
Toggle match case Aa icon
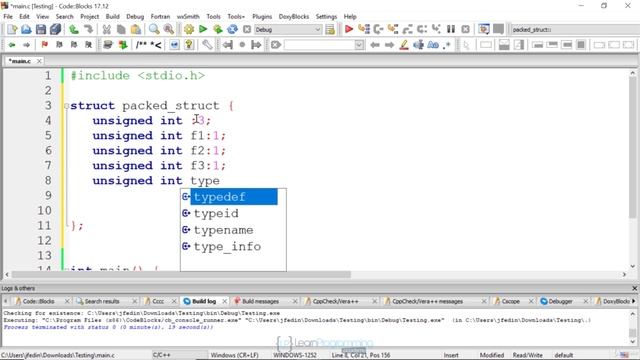tap(433, 45)
